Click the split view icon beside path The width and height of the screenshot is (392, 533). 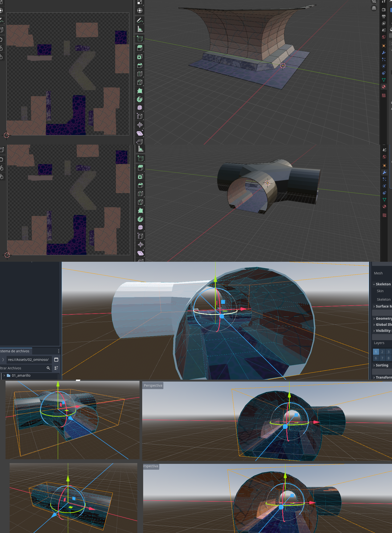[x=56, y=360]
